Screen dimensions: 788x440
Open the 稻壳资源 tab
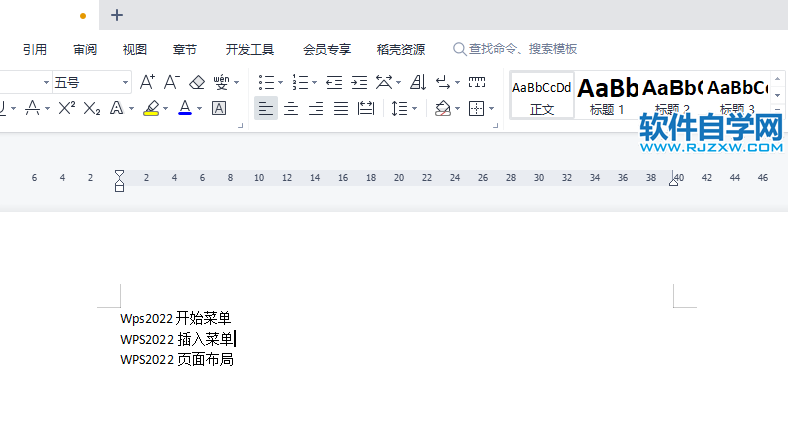pos(401,49)
